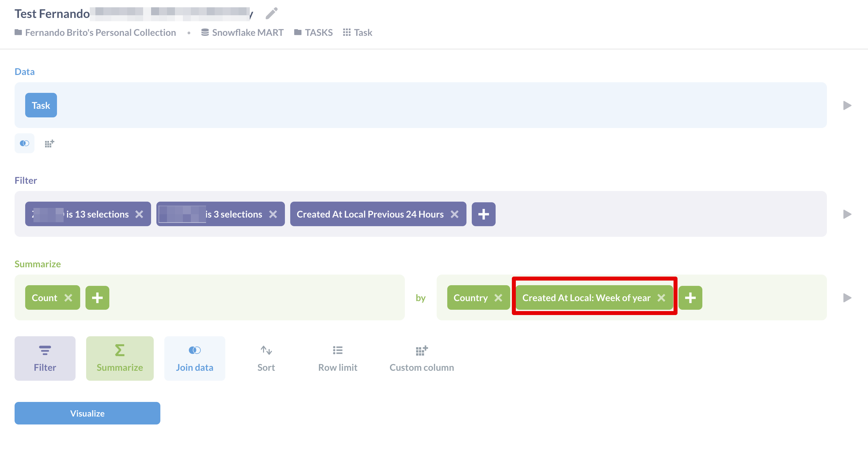Click the Custom column icon in the action bar
Image resolution: width=868 pixels, height=453 pixels.
point(421,350)
